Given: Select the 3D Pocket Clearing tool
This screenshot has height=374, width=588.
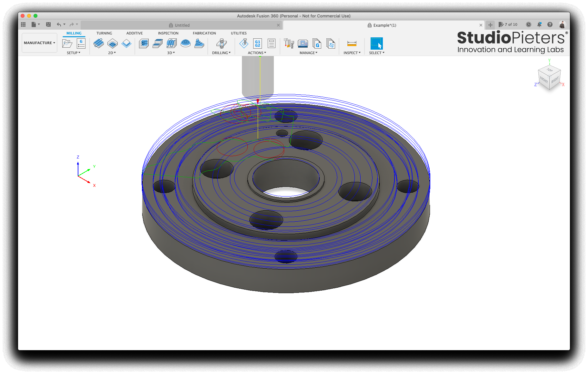Looking at the screenshot, I should point(158,43).
